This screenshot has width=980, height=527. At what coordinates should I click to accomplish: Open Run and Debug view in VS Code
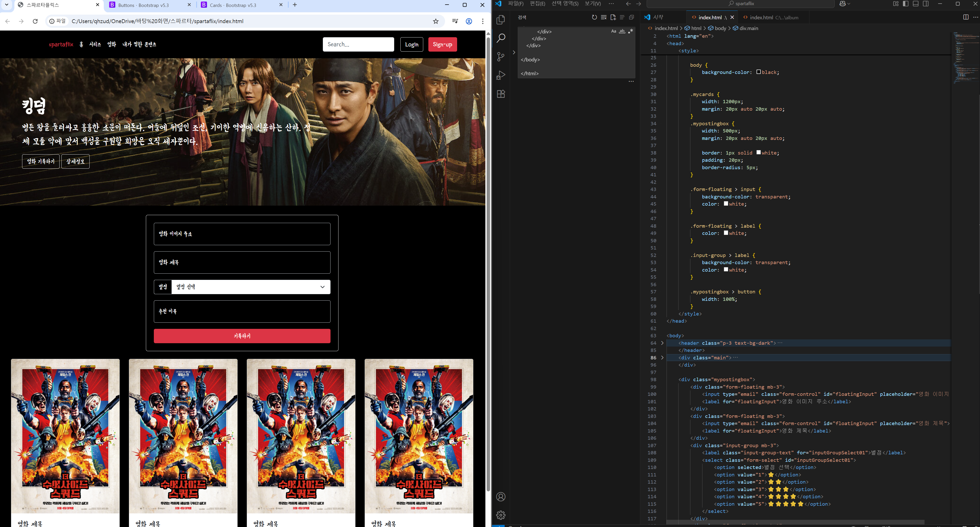501,75
